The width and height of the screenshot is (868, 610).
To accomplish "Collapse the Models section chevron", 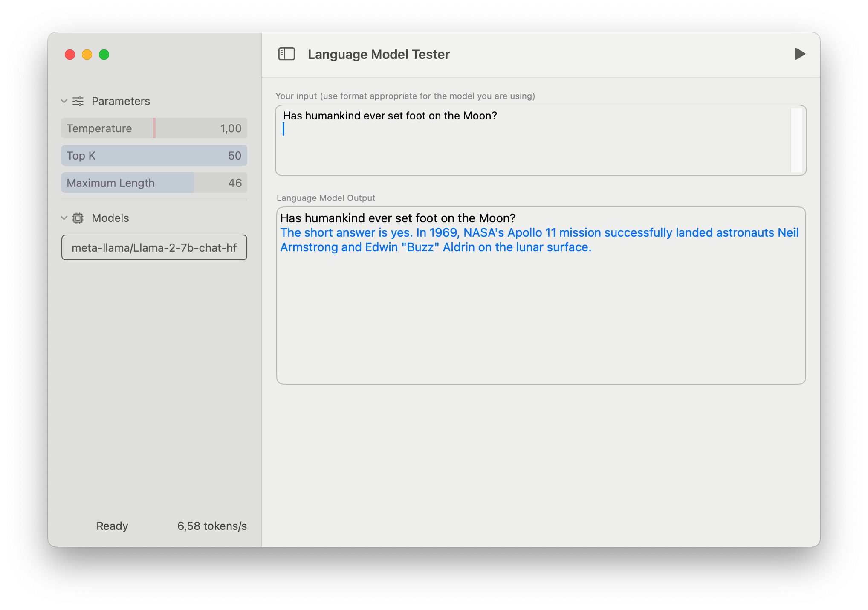I will (64, 218).
